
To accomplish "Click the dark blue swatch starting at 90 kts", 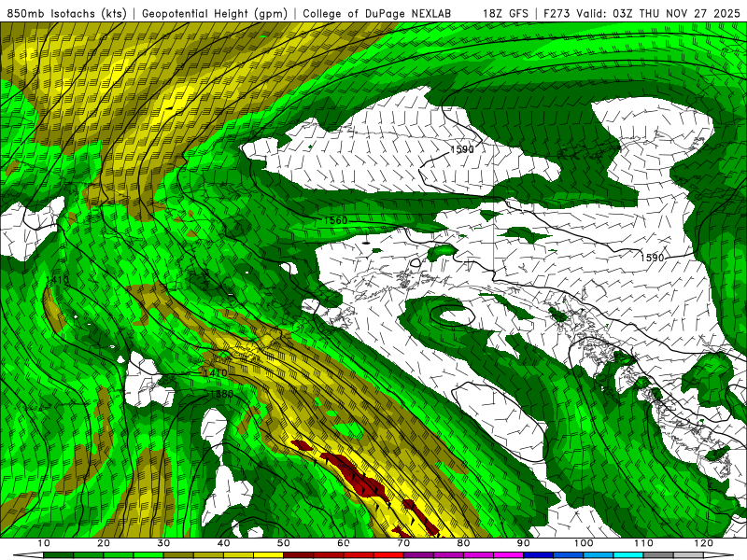I will tap(539, 555).
